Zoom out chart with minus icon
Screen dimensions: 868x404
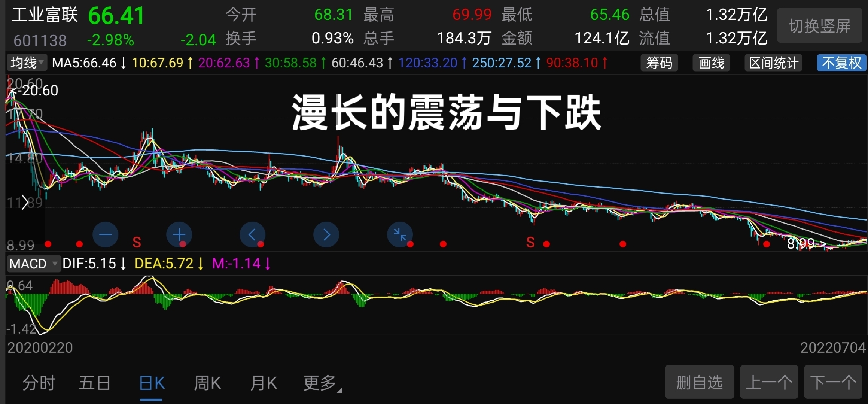105,235
